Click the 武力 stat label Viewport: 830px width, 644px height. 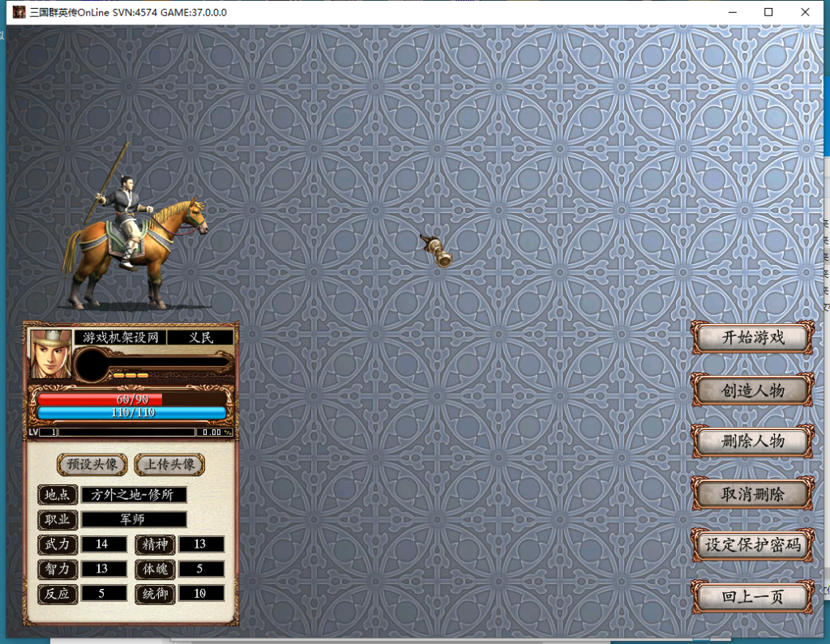(x=58, y=544)
